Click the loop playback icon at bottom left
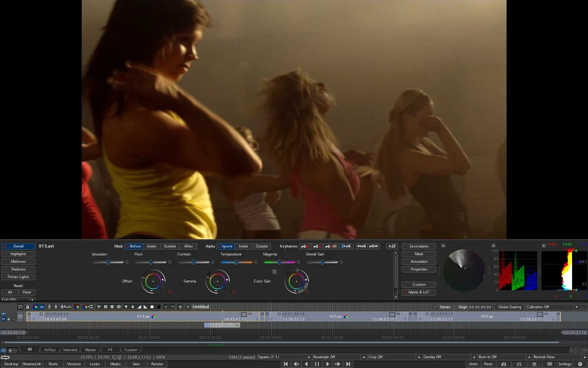The width and height of the screenshot is (588, 368). tap(5, 357)
